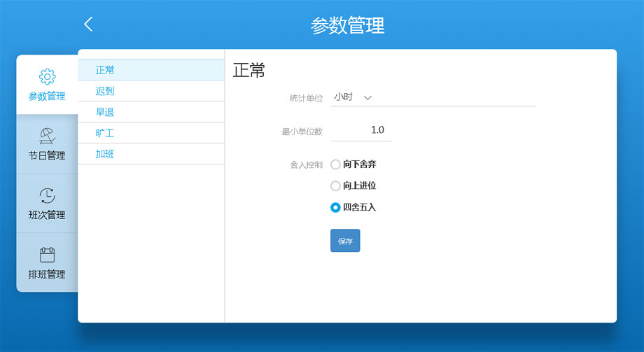Click the clock refresh 班次管理 icon
Image resolution: width=644 pixels, height=352 pixels.
47,195
